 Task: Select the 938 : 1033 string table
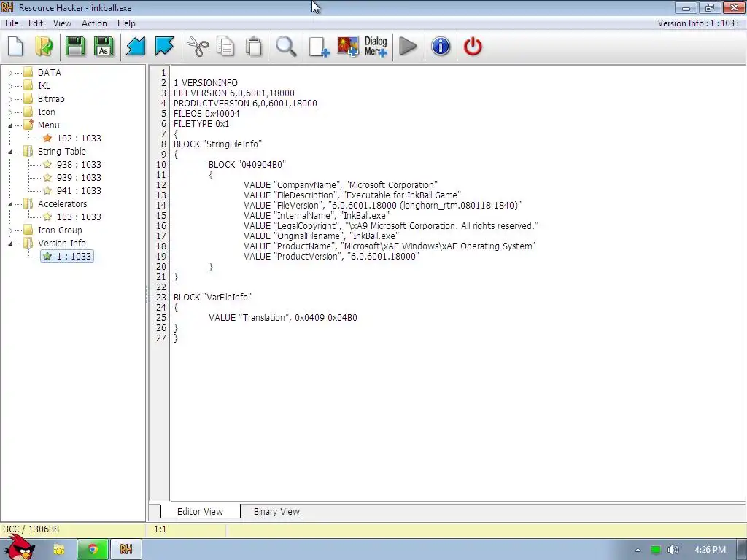(79, 164)
